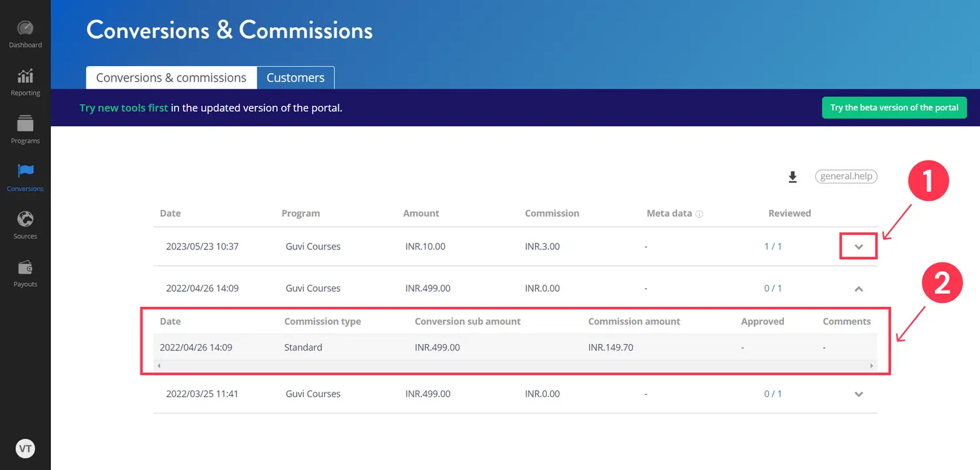Select the Conversions flag icon
This screenshot has height=470, width=980.
25,171
